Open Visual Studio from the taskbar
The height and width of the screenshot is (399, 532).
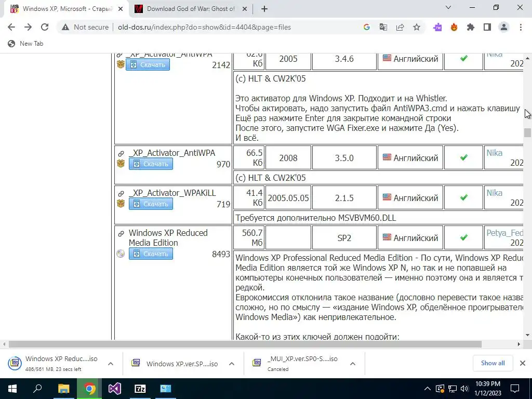point(115,389)
